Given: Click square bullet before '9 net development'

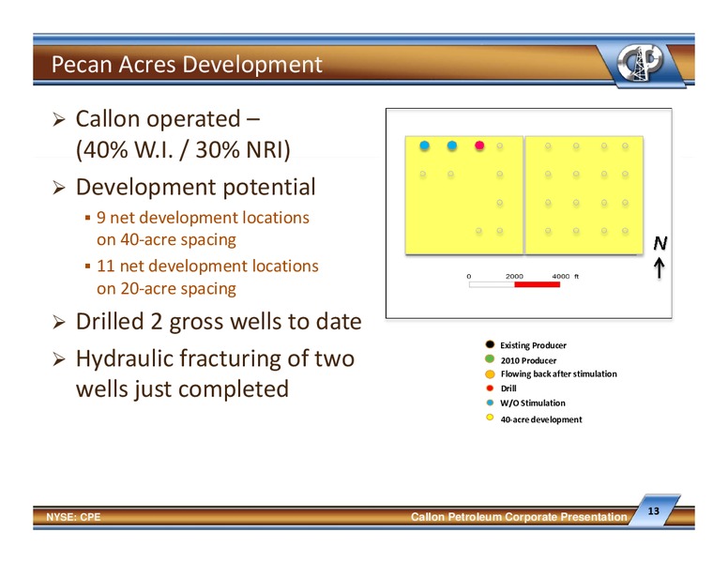Looking at the screenshot, I should point(87,218).
